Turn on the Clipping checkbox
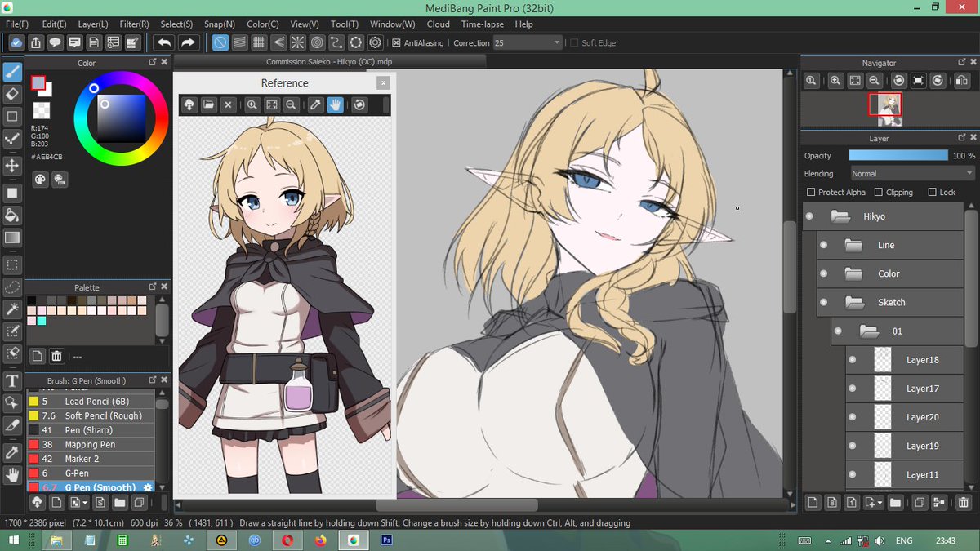Image resolution: width=980 pixels, height=551 pixels. (878, 192)
